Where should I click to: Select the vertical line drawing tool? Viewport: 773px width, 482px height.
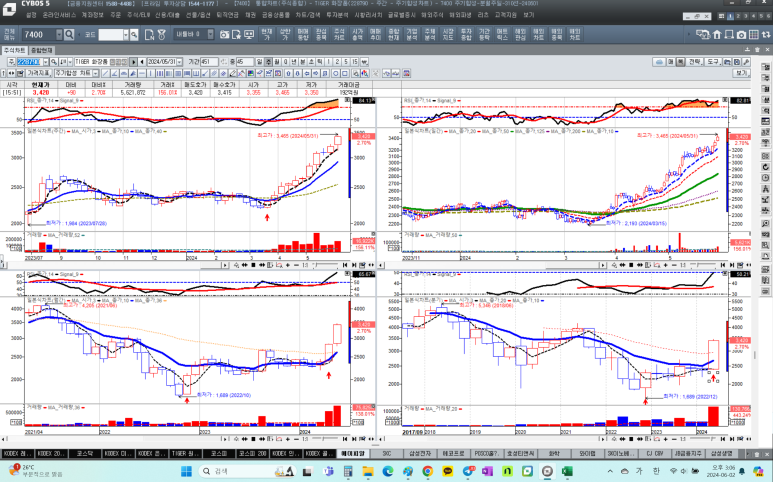coord(151,73)
